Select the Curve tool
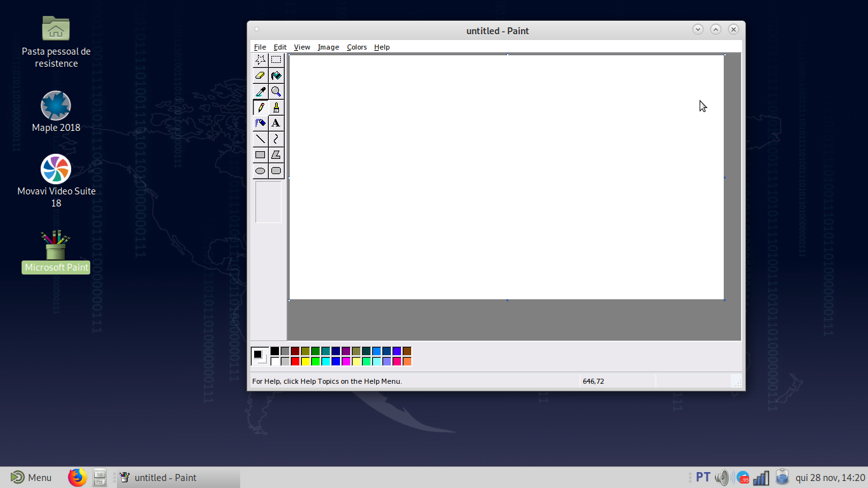Viewport: 868px width, 488px height. coord(276,139)
